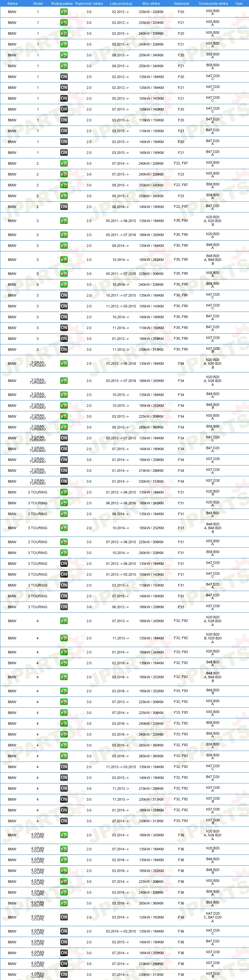Click the Pojemność silnika column header

pos(89,4)
